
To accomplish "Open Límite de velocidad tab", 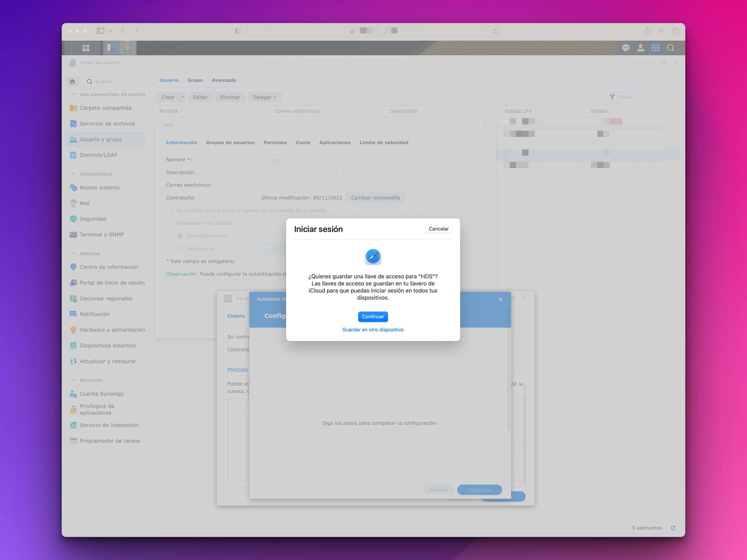I will coord(383,142).
